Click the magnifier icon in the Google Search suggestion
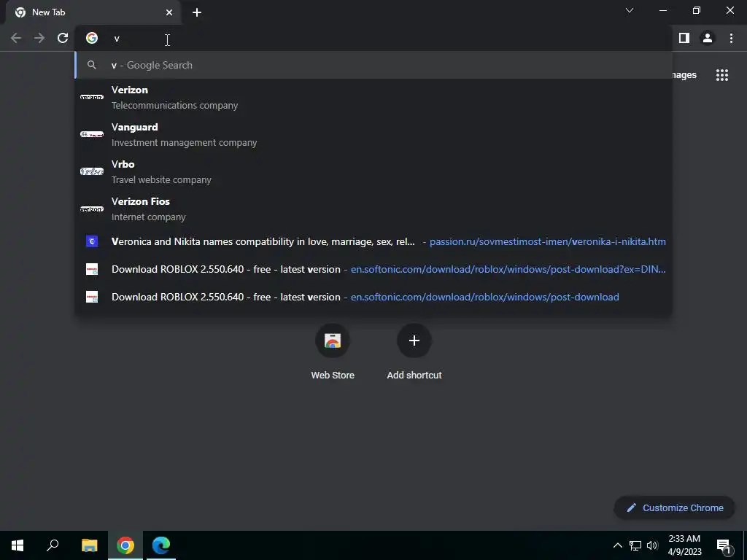The height and width of the screenshot is (560, 747). 92,65
